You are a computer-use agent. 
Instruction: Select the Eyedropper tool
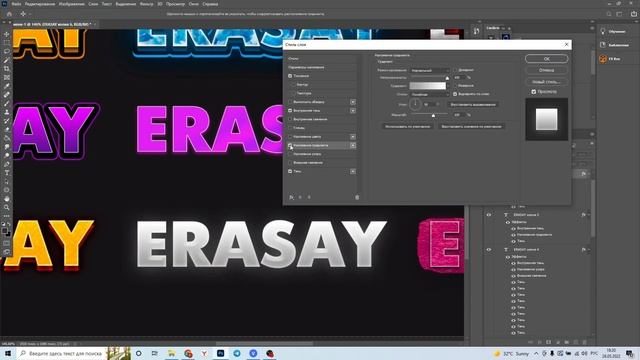(x=7, y=86)
